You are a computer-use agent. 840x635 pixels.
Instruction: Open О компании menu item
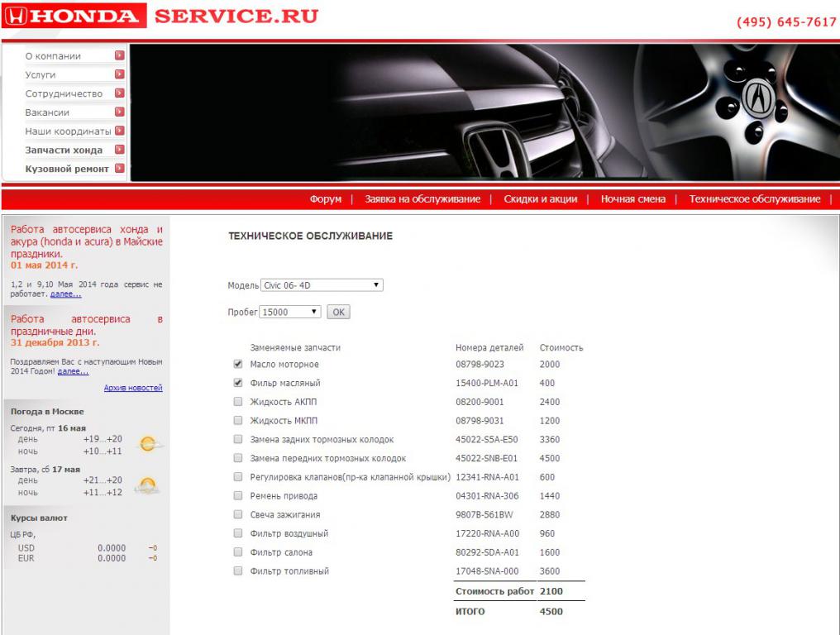[53, 56]
